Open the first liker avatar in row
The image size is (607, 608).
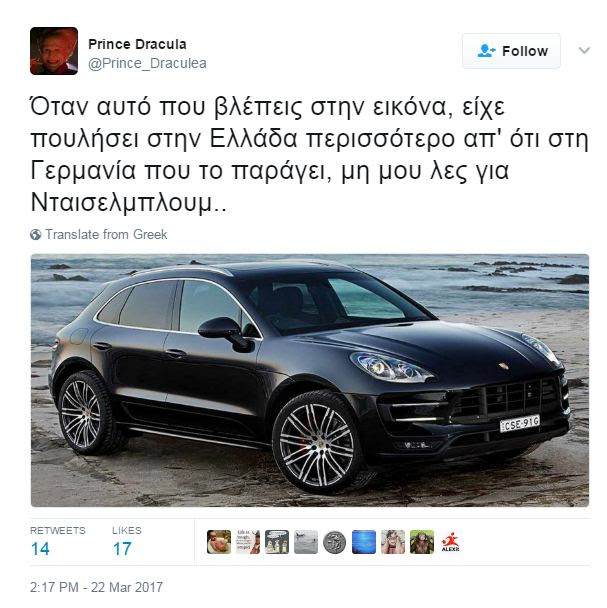click(x=219, y=542)
